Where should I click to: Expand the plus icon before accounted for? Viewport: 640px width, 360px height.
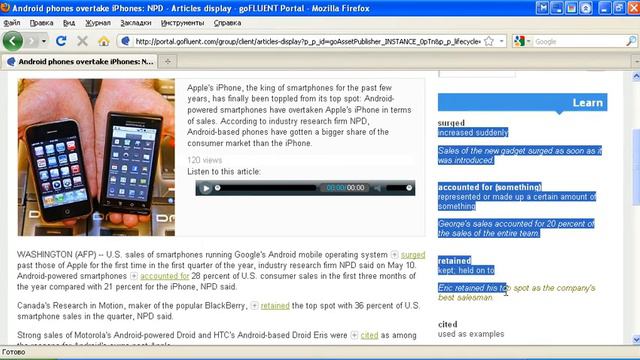point(133,276)
